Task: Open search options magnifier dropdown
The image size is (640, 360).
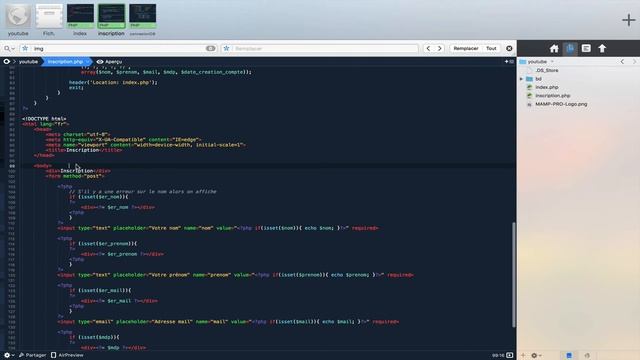Action: point(9,48)
